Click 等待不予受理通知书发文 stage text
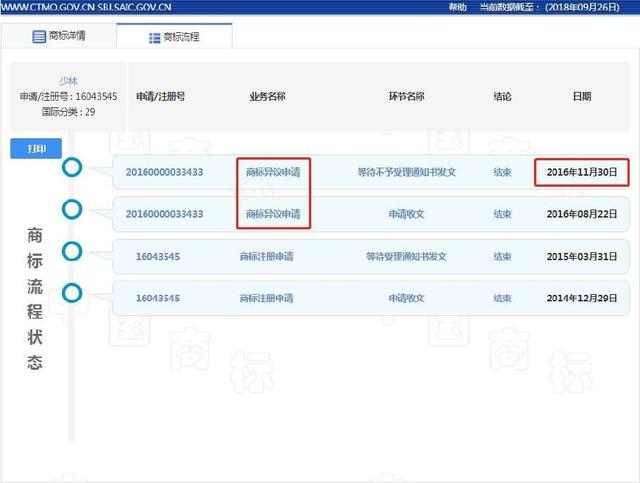Viewport: 640px width, 483px height. coord(406,172)
